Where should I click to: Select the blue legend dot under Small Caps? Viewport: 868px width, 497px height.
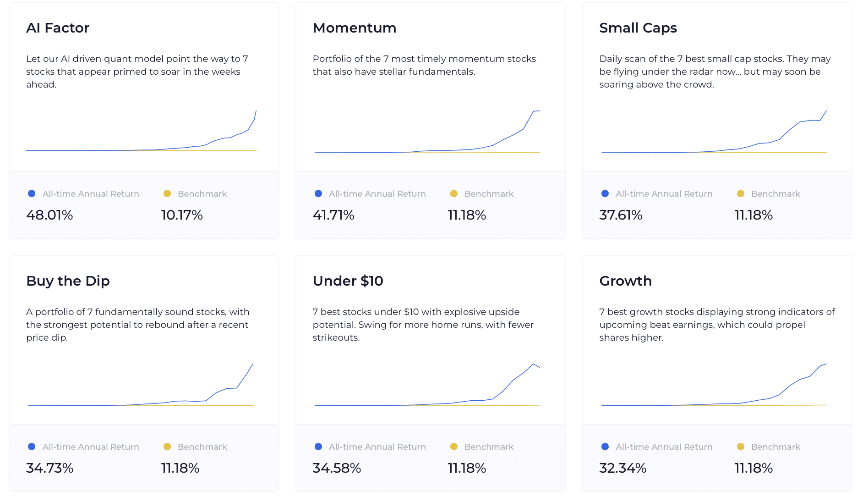605,193
